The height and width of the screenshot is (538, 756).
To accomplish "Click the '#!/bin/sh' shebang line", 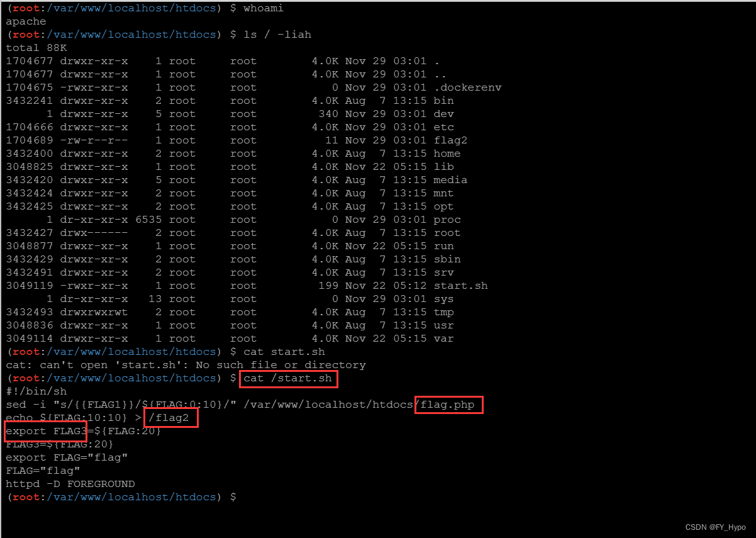I will click(36, 391).
